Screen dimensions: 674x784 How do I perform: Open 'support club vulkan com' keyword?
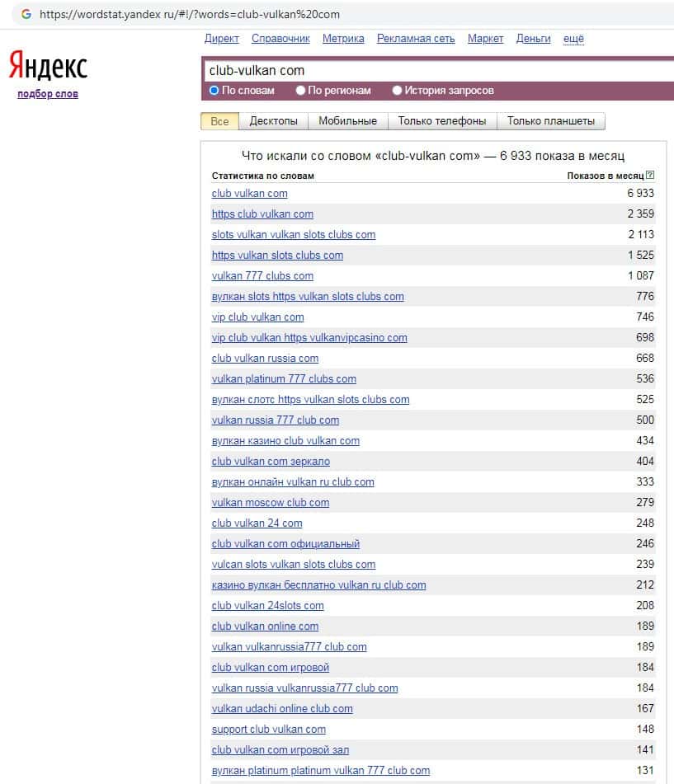[x=269, y=730]
